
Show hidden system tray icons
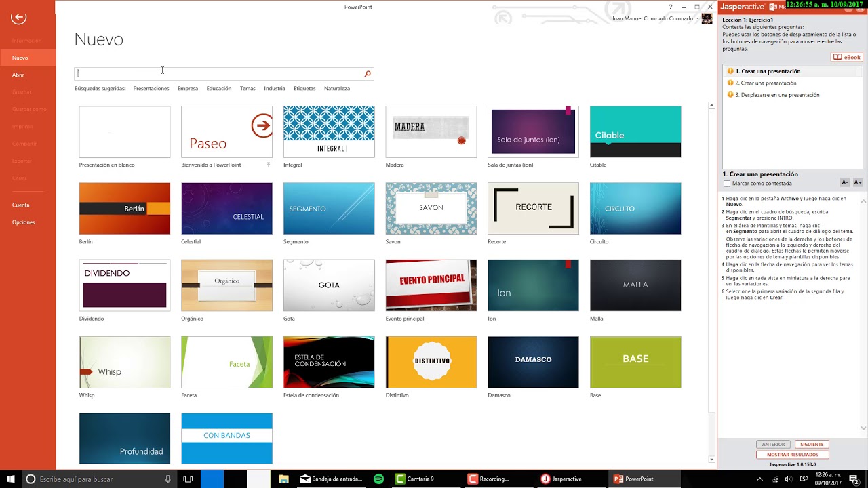tap(760, 479)
